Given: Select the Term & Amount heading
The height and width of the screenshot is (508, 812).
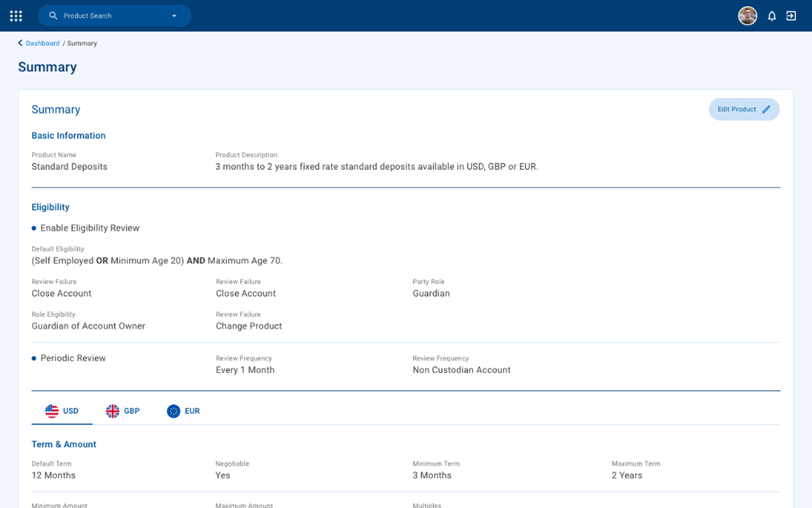Looking at the screenshot, I should [x=64, y=444].
